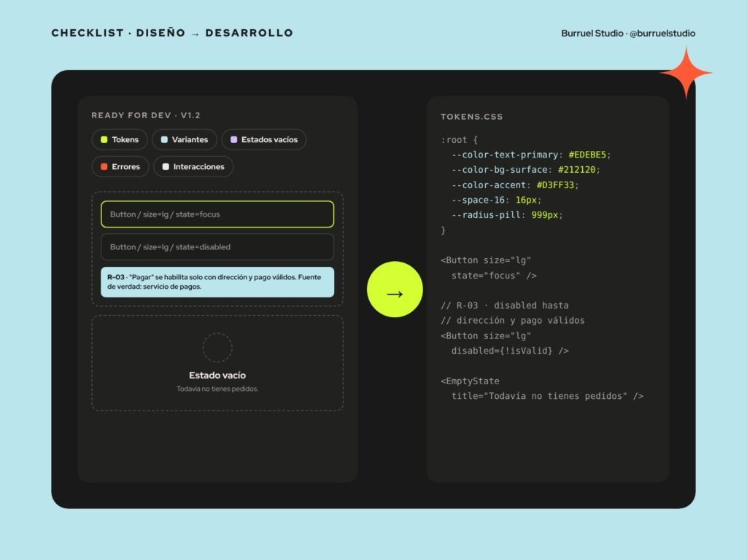The image size is (747, 560).
Task: Select the Interacciones chip
Action: point(193,167)
